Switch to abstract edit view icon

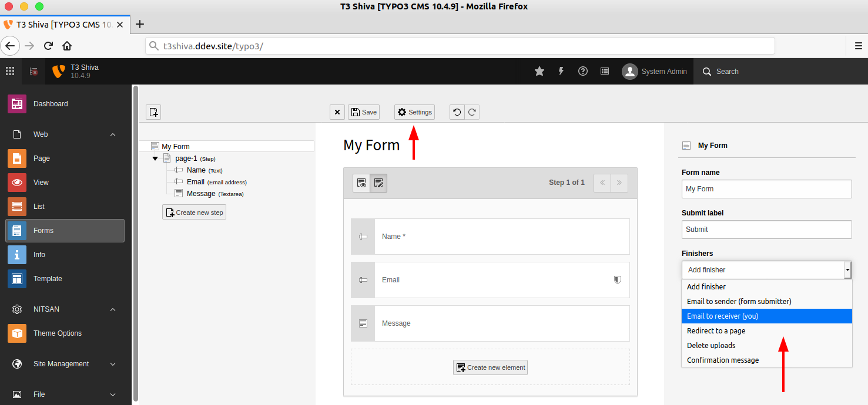pos(378,183)
